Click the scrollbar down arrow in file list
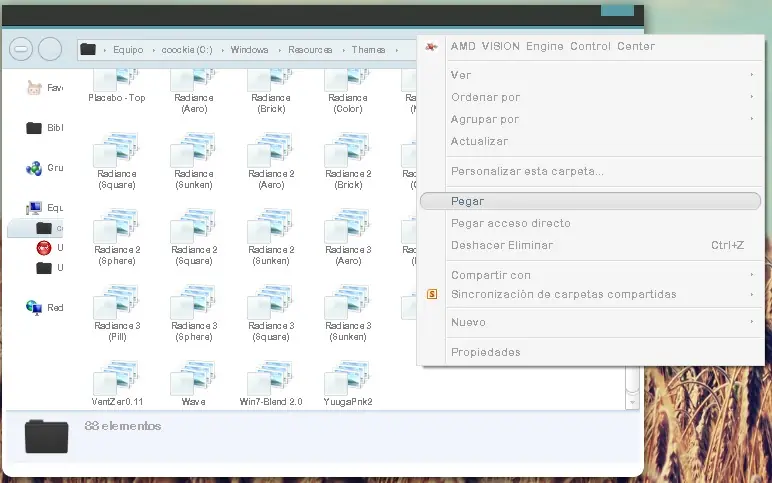 click(632, 403)
